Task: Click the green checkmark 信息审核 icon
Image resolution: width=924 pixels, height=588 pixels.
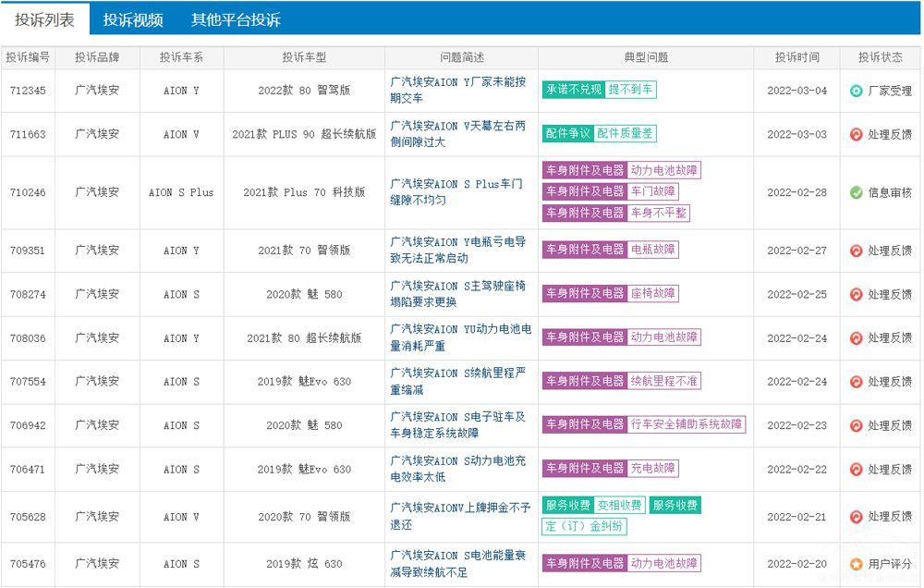Action: pyautogui.click(x=856, y=192)
